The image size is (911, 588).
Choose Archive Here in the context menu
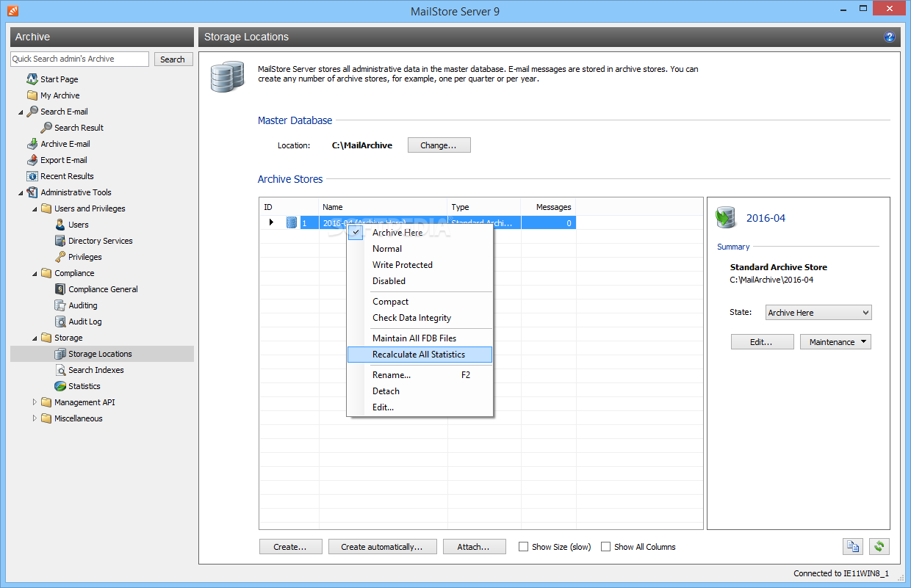click(x=420, y=233)
